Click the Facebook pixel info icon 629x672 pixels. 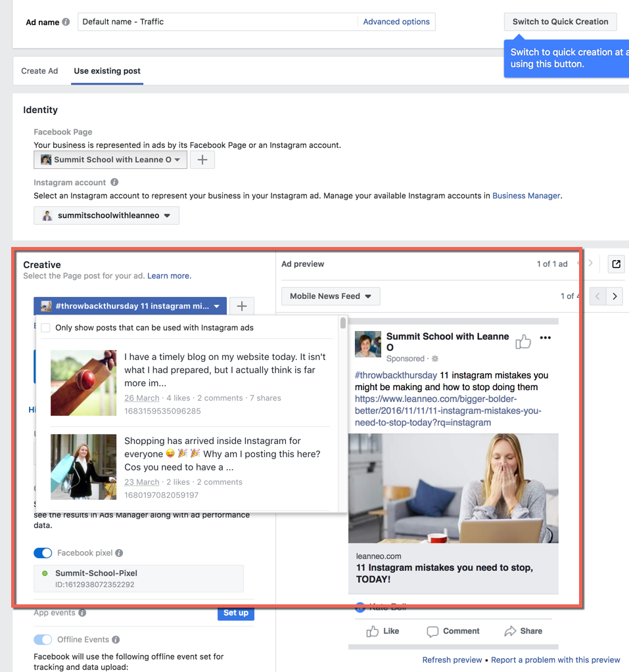(119, 553)
